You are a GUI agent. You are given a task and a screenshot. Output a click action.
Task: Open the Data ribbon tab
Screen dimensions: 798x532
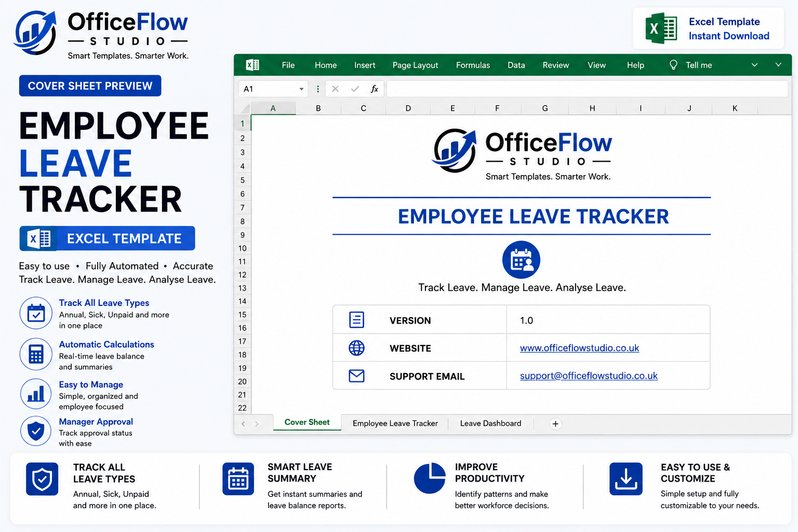[x=516, y=65]
